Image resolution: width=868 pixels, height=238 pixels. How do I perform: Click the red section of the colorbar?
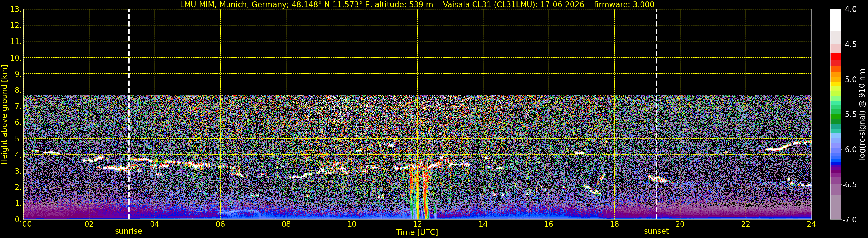point(835,59)
